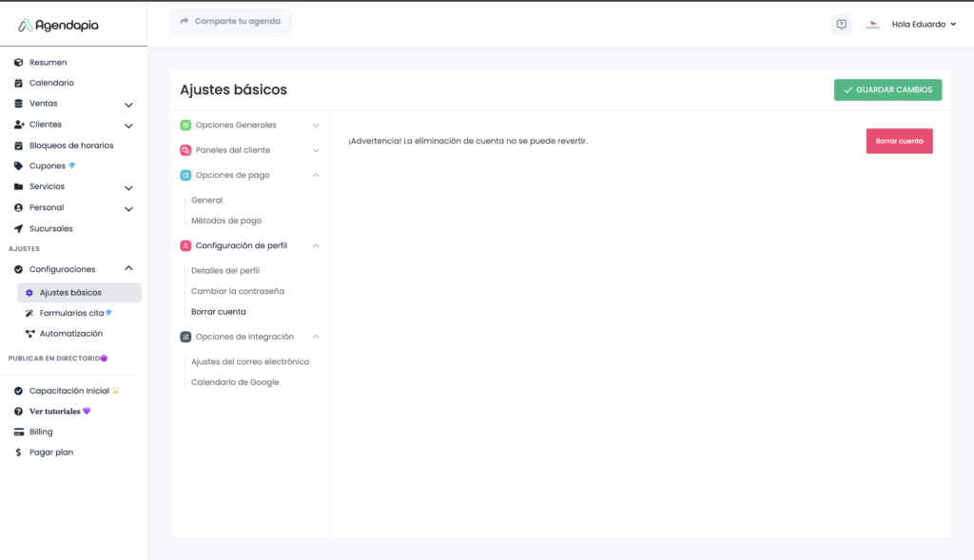The image size is (974, 560).
Task: Select Métodos de pago settings item
Action: 226,221
